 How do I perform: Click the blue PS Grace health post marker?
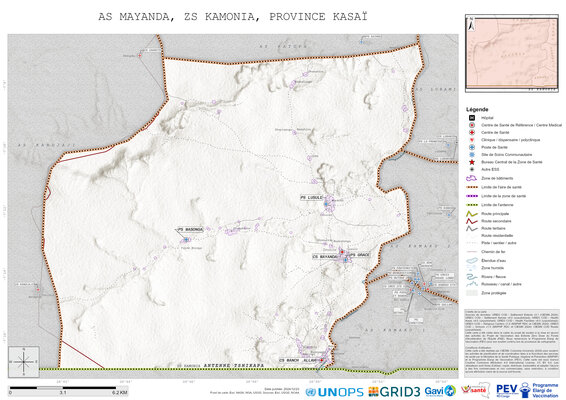click(x=345, y=260)
